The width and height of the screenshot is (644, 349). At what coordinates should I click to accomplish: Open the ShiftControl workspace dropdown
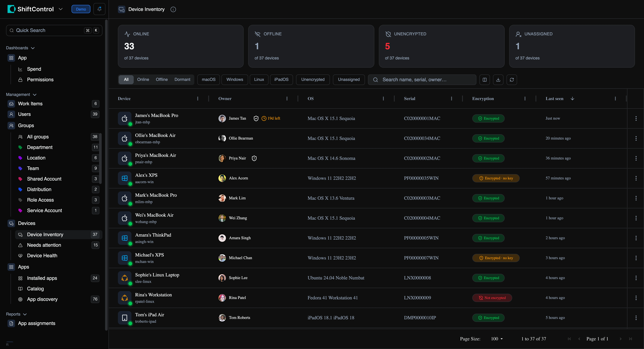point(61,9)
